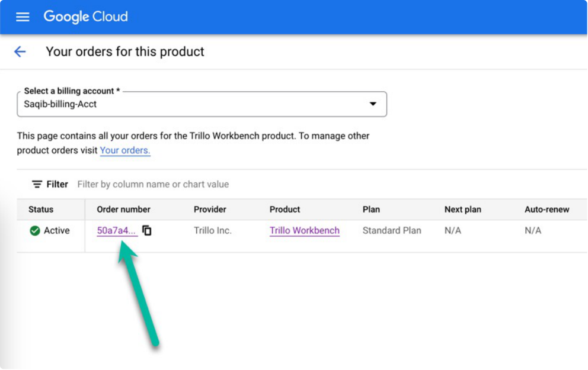Image resolution: width=588 pixels, height=370 pixels.
Task: Open the Your orders link
Action: 125,150
